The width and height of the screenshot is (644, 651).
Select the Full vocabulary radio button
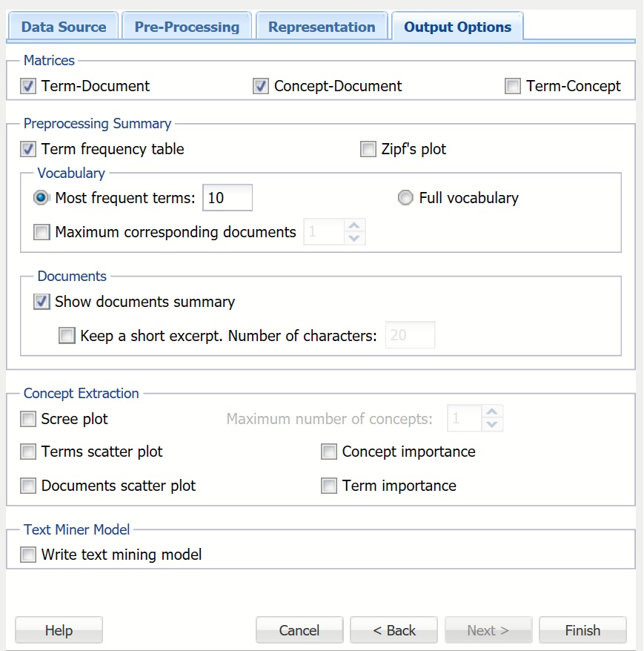tap(405, 198)
